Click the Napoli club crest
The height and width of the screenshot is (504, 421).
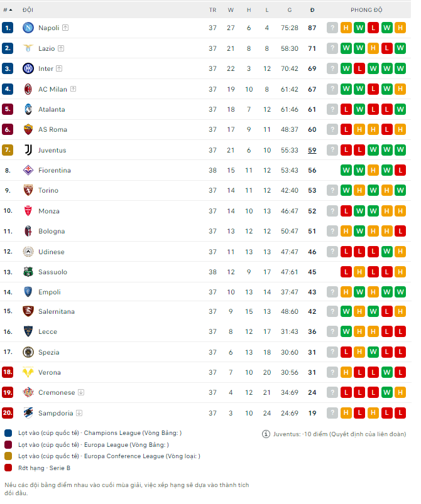click(28, 28)
